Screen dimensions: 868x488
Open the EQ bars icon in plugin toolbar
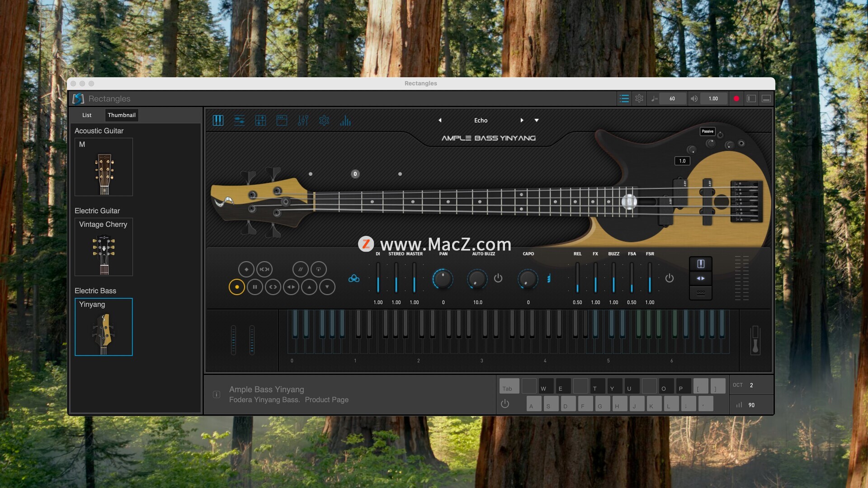point(345,120)
